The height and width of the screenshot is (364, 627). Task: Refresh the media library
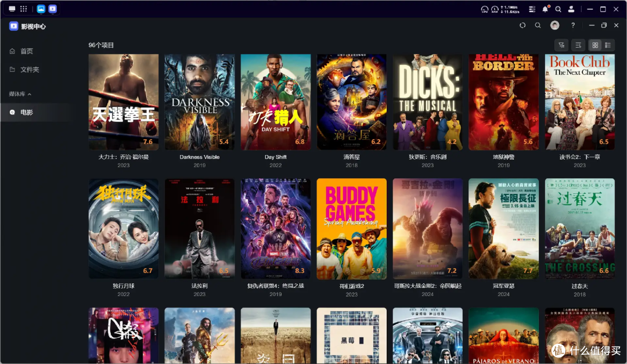click(x=522, y=25)
